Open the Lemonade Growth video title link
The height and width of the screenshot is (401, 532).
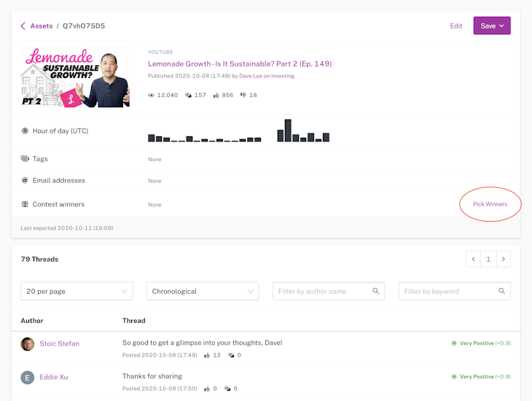239,63
